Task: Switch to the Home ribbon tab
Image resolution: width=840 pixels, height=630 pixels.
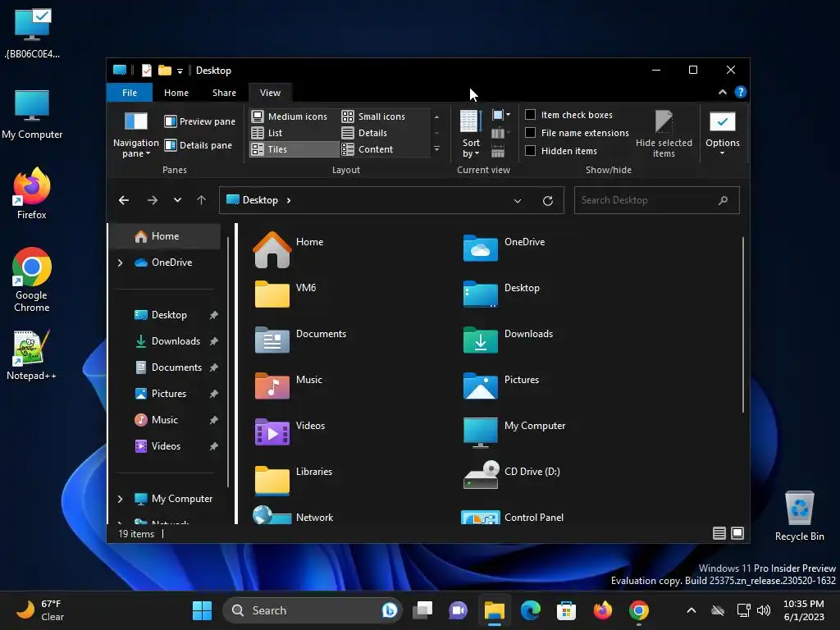Action: pyautogui.click(x=176, y=93)
